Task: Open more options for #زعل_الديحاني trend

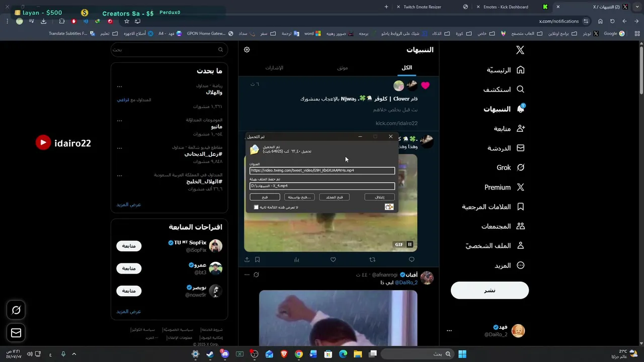Action: pos(119,148)
